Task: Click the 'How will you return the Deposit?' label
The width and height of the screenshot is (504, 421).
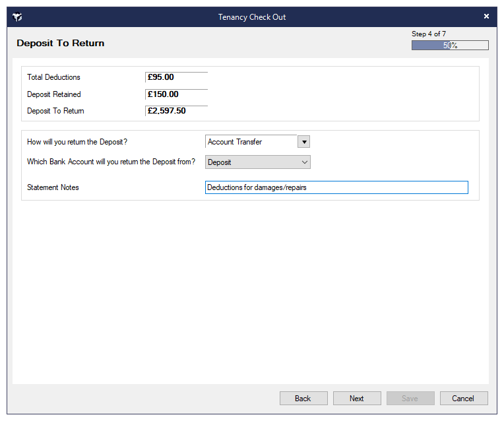Action: coord(77,142)
